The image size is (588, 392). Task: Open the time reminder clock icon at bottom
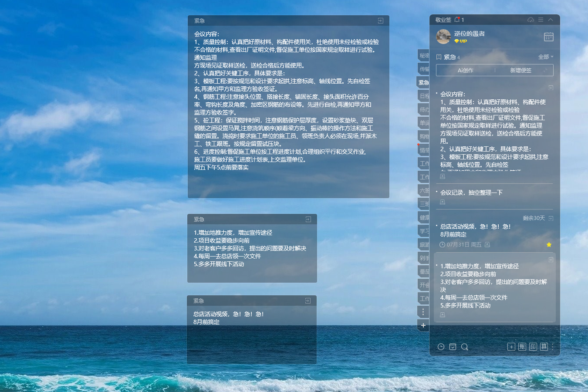(x=441, y=347)
